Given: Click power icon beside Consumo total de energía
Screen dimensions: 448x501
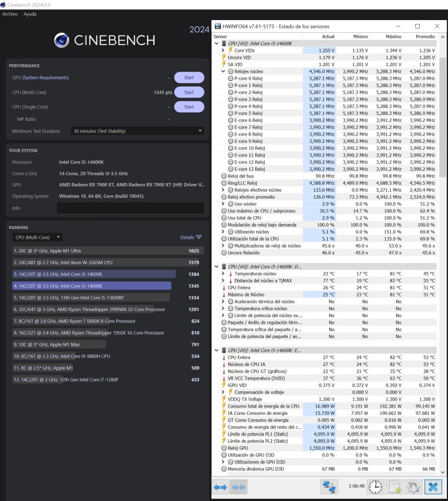Looking at the screenshot, I should (x=224, y=406).
